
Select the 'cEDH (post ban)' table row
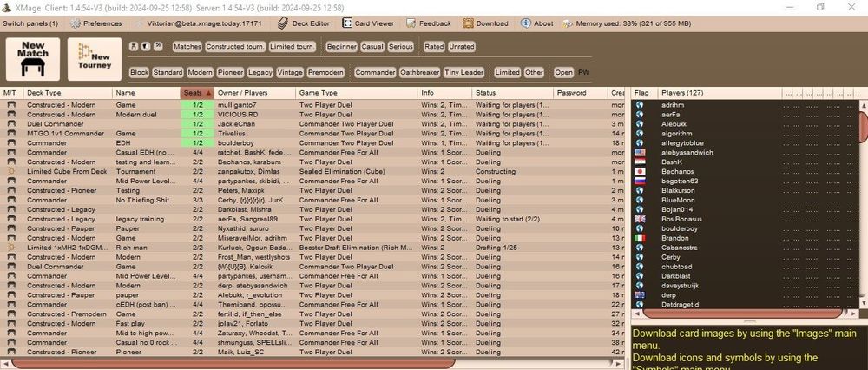point(312,305)
